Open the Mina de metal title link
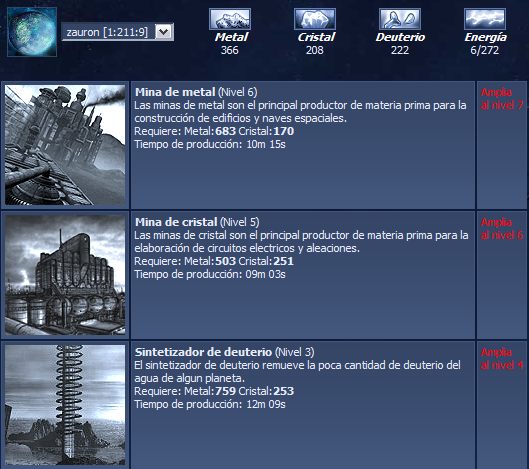 [x=175, y=92]
